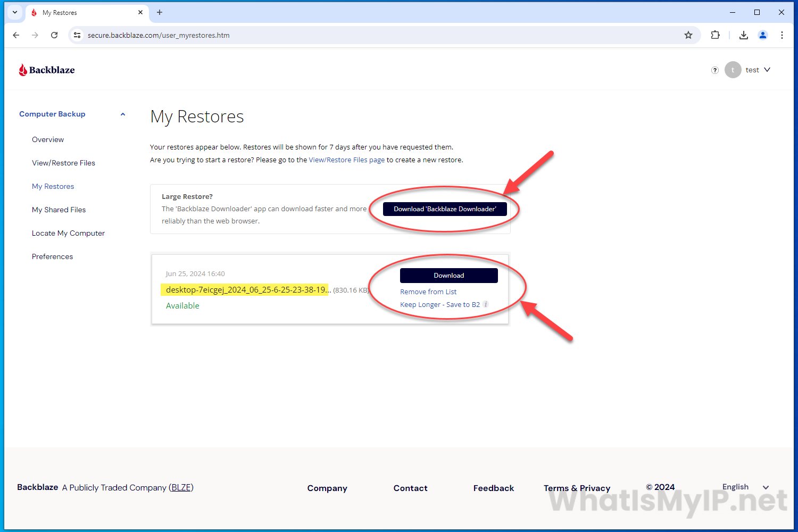Click the Large Restore? heading

point(187,196)
